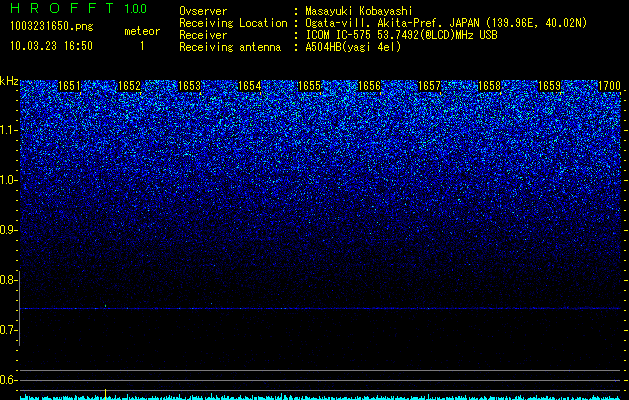The image size is (629, 400).
Task: Click the 0.6 kHz axis label
Action: coord(8,380)
